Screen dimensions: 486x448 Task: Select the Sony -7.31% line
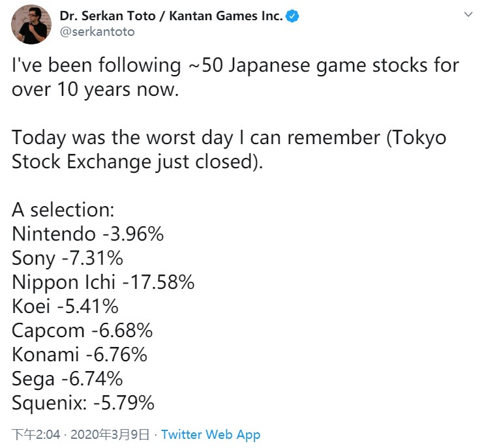67,258
